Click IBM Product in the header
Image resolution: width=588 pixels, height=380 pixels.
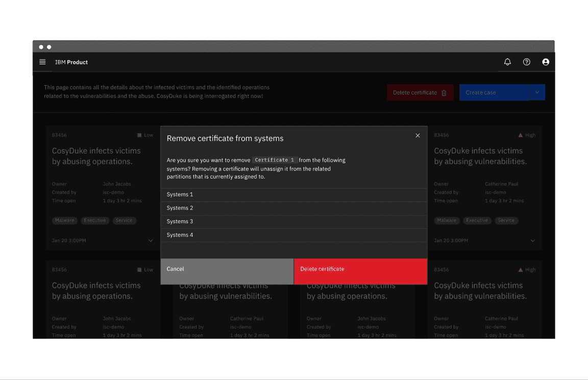tap(71, 62)
